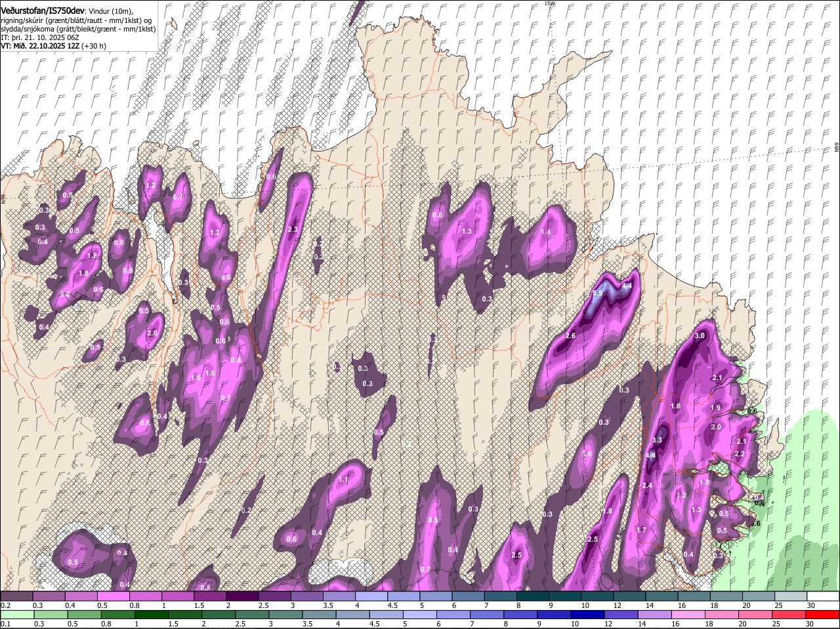Click the '0.8' label in the snow legend row
Image resolution: width=840 pixels, height=629 pixels.
click(135, 605)
